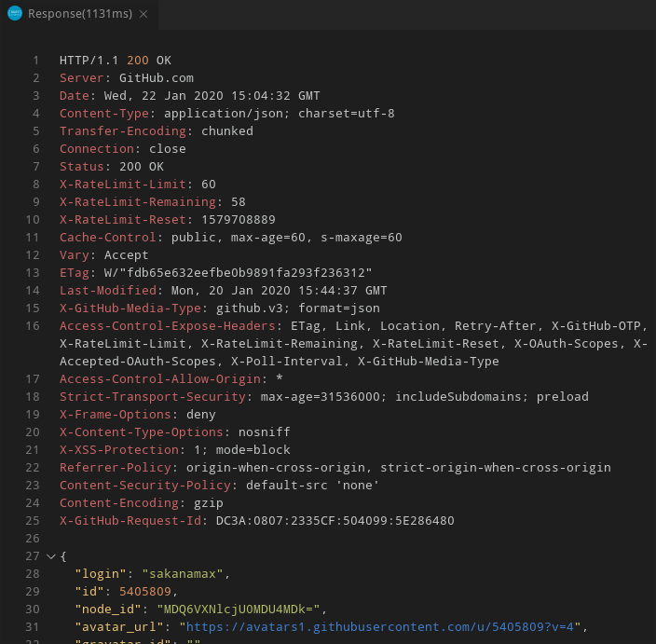Click the 'deny' value
The width and height of the screenshot is (656, 644).
coord(201,415)
